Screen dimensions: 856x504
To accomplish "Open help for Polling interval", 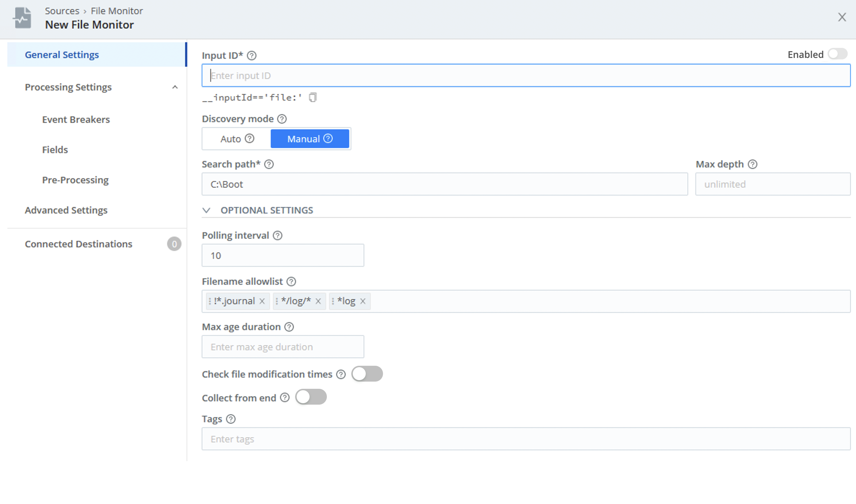I will 278,235.
